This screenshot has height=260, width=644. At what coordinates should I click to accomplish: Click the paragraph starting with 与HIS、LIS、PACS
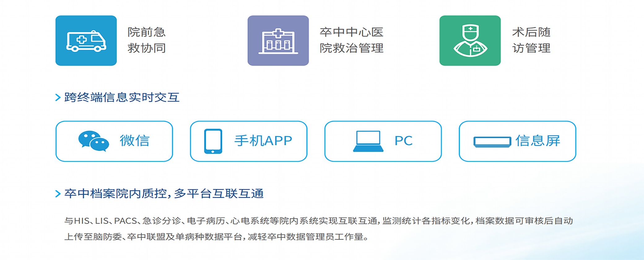tap(319, 229)
